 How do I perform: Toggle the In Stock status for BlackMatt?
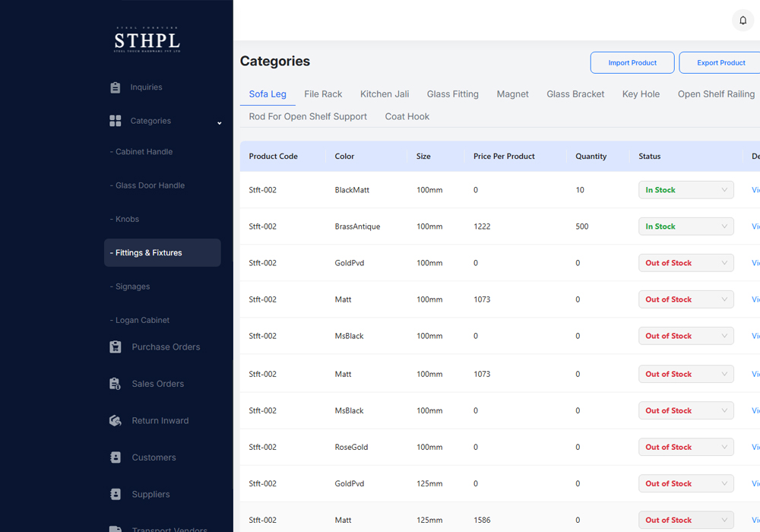[x=686, y=189]
